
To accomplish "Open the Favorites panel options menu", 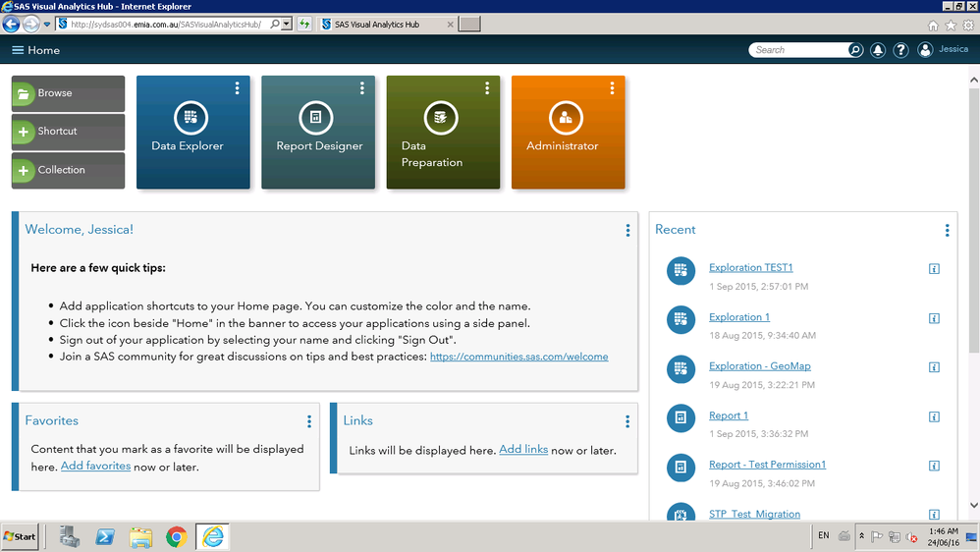I will pyautogui.click(x=308, y=421).
